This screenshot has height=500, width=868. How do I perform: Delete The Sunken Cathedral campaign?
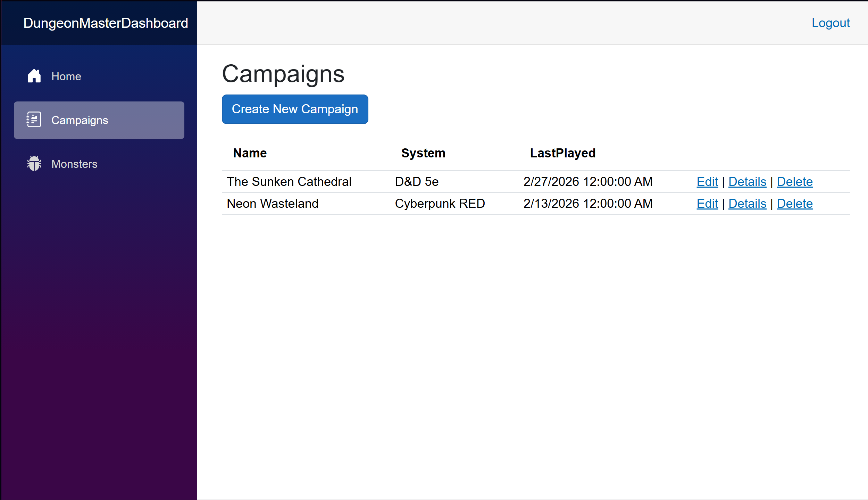coord(794,181)
